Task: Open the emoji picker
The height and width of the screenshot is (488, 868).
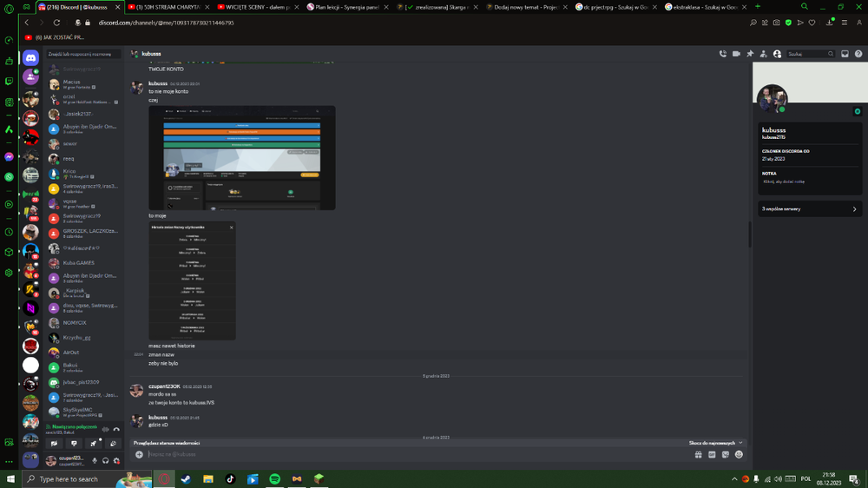Action: (x=739, y=454)
